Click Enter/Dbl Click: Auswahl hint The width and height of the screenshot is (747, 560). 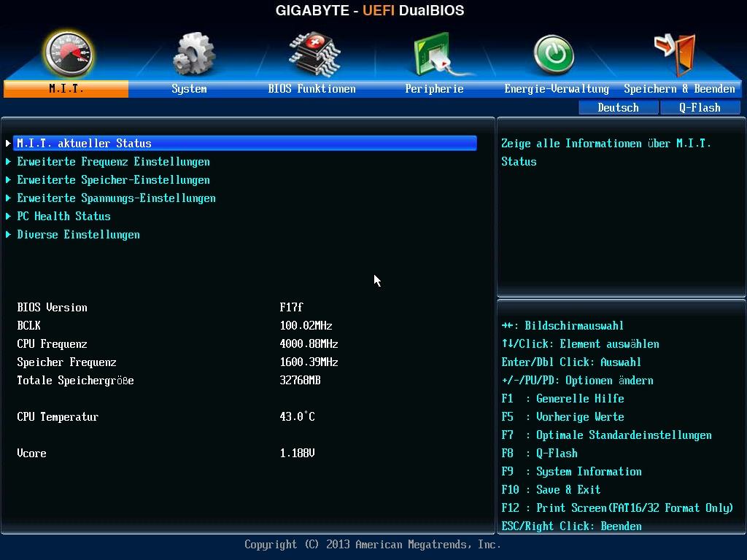pyautogui.click(x=571, y=362)
